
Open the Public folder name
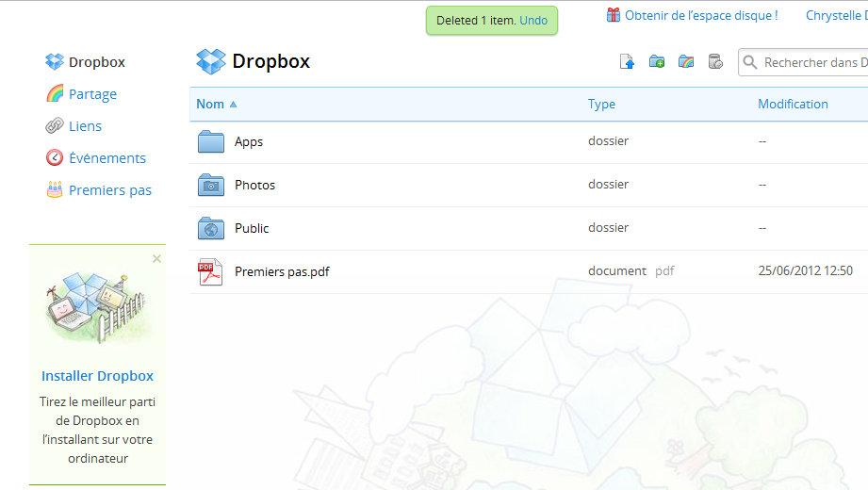(x=252, y=228)
